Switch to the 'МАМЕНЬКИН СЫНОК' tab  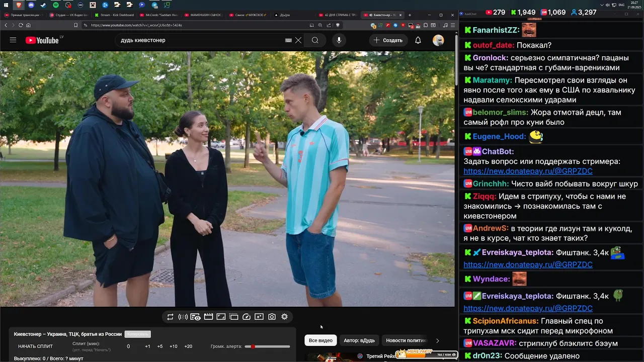tap(204, 15)
